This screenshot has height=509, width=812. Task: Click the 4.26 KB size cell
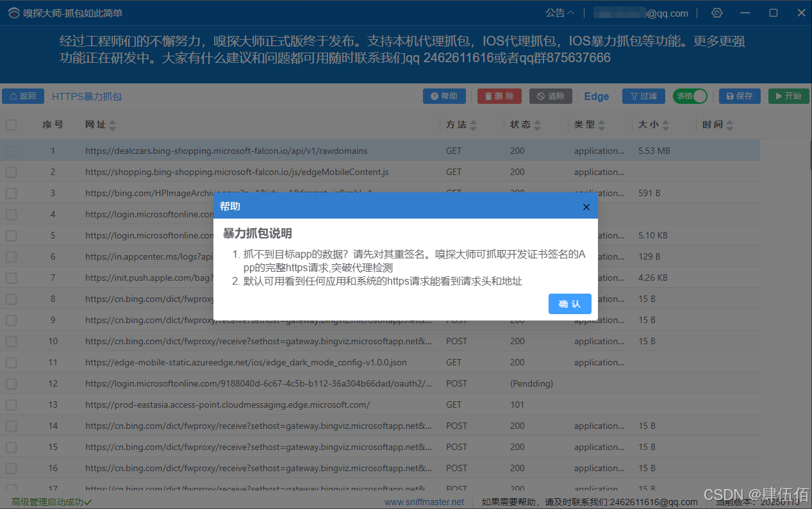(x=653, y=278)
